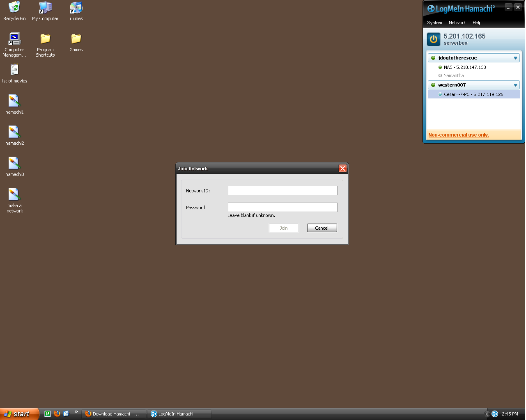This screenshot has width=526, height=420.
Task: Click the Hamachi system tray icon
Action: (x=495, y=414)
